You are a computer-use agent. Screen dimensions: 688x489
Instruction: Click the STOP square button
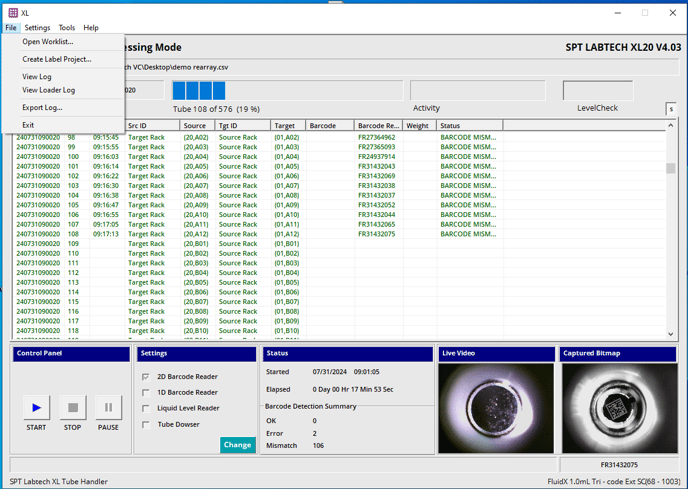(73, 408)
